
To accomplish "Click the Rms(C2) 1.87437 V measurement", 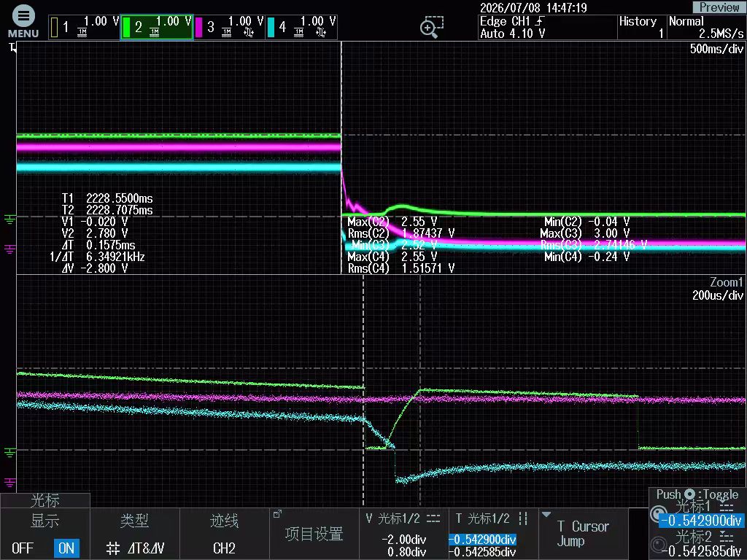I will click(400, 233).
